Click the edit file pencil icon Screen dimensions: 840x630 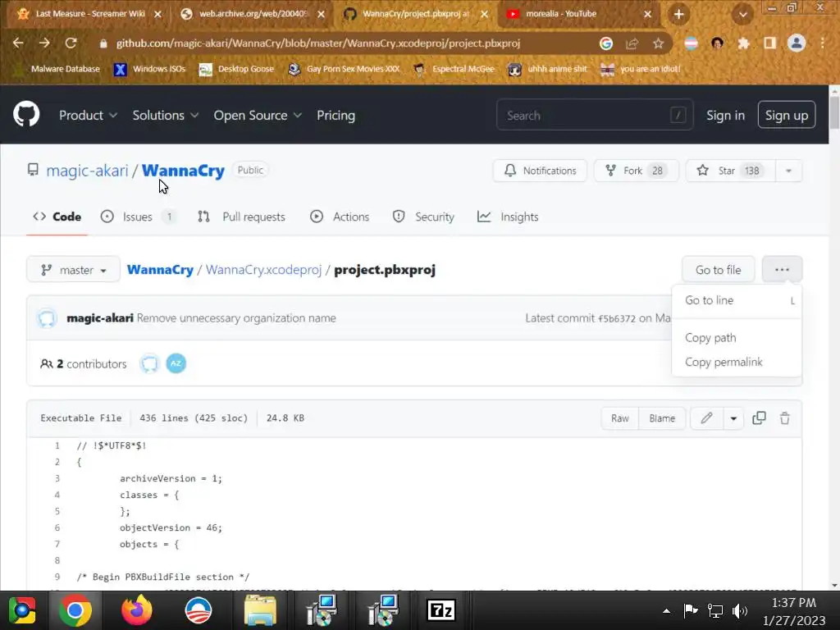(x=706, y=418)
